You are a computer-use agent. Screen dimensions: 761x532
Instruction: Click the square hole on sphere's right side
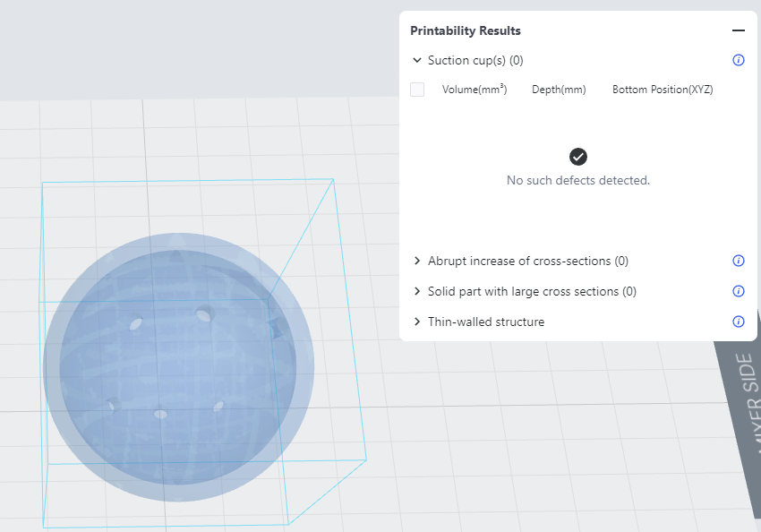click(x=276, y=328)
